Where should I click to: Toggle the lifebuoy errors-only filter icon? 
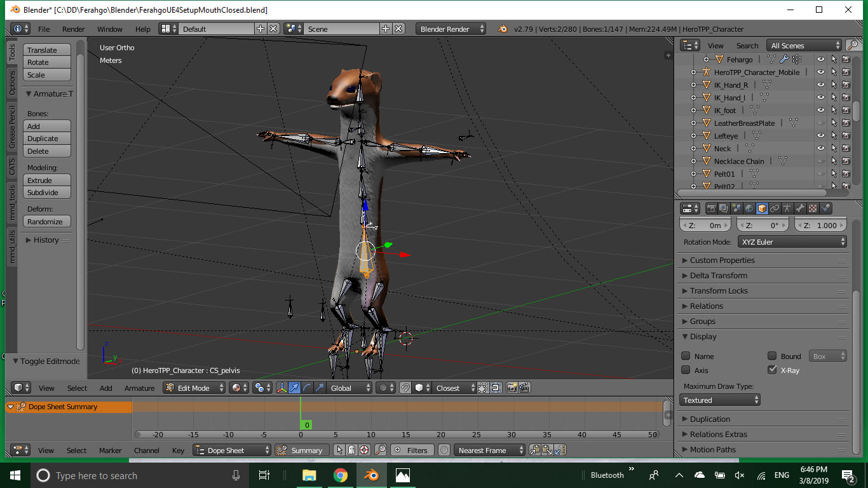point(364,450)
